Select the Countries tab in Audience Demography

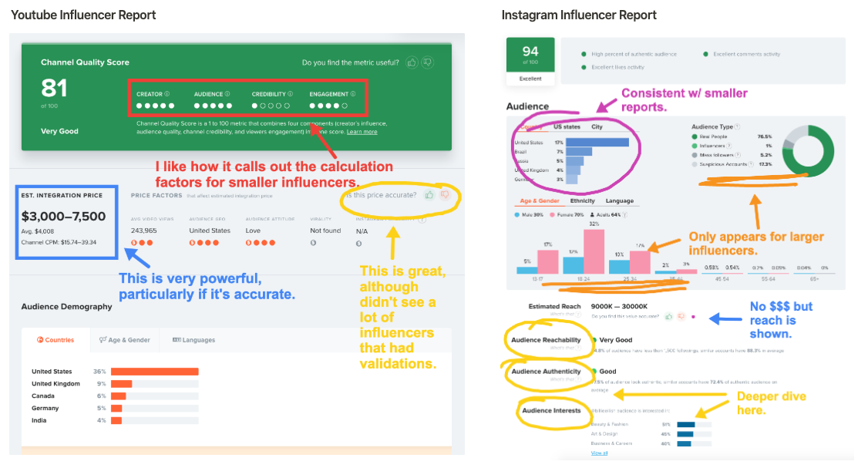tap(56, 340)
